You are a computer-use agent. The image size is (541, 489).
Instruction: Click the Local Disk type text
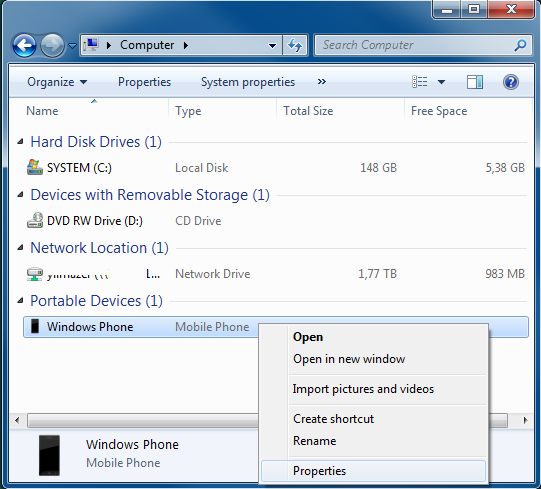pyautogui.click(x=201, y=168)
